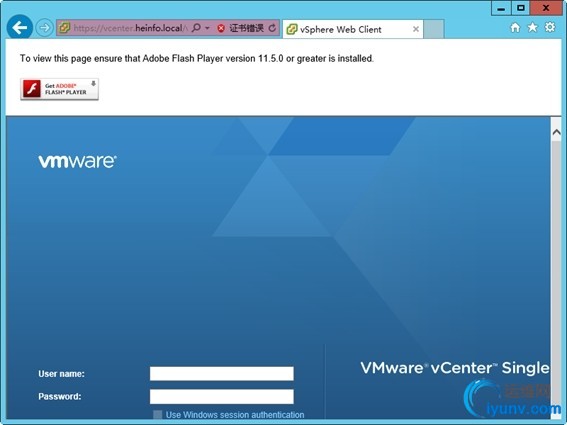Viewport: 567px width, 425px height.
Task: Maximize the browser window
Action: click(x=520, y=8)
